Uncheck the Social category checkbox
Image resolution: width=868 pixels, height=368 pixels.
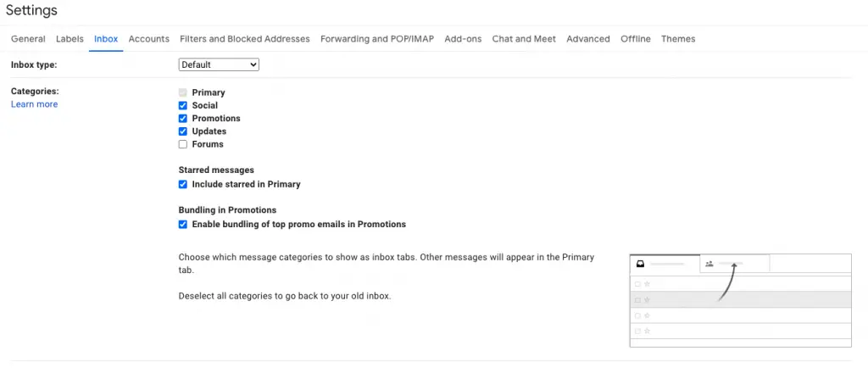point(183,105)
